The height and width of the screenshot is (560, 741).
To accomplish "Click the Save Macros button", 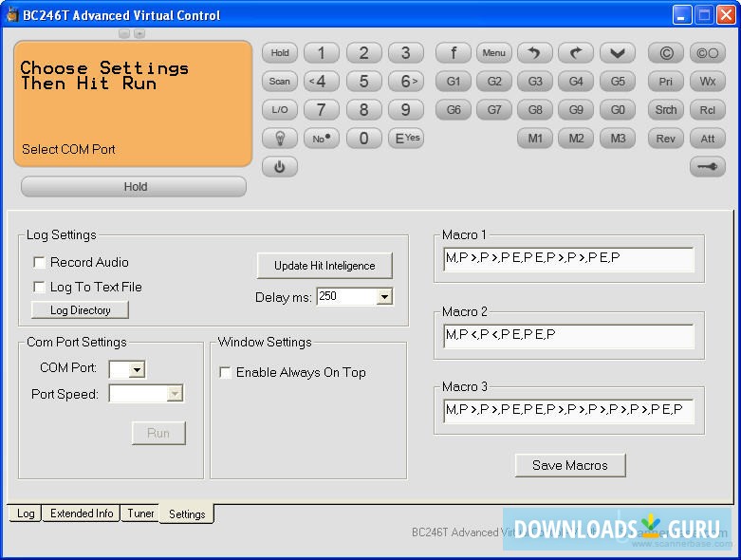I will point(570,465).
